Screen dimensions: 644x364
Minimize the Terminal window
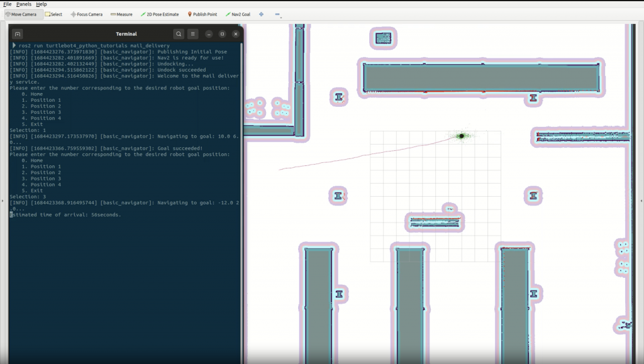coord(209,34)
